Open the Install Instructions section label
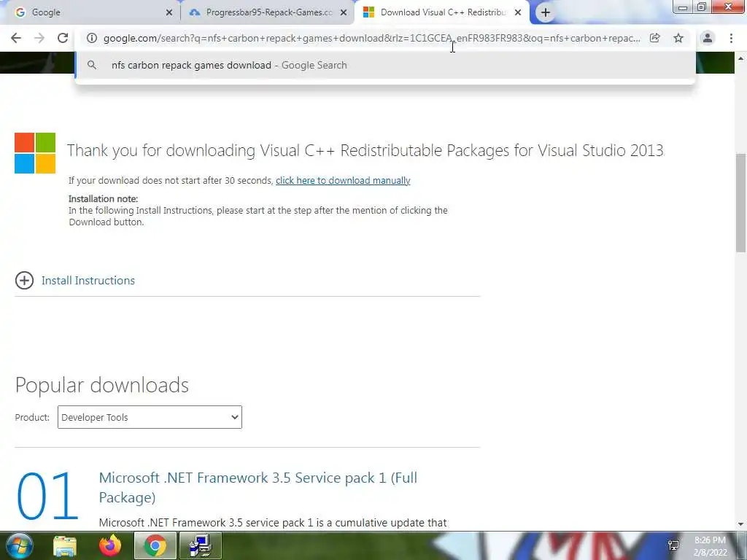The height and width of the screenshot is (560, 747). pos(88,281)
